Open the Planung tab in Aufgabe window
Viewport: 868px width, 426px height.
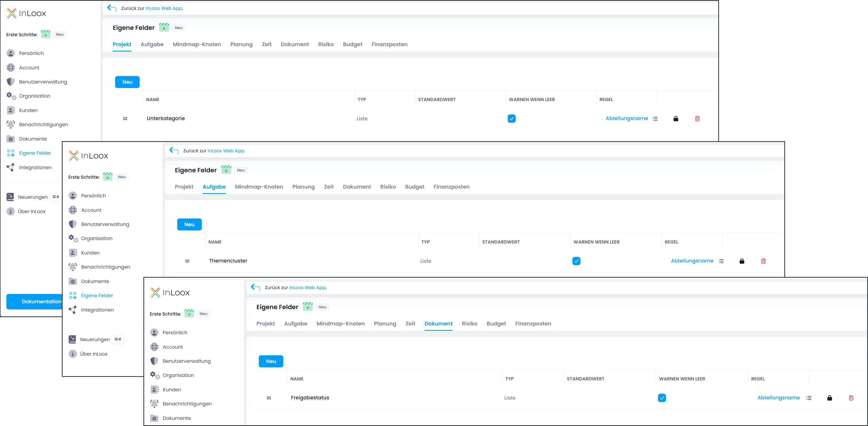pos(303,186)
